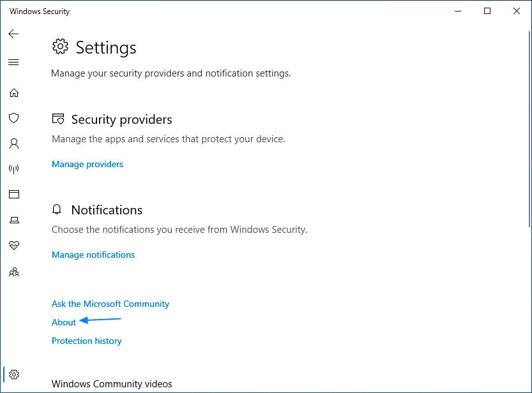Click the Notifications bell icon
The width and height of the screenshot is (532, 393).
(x=57, y=209)
